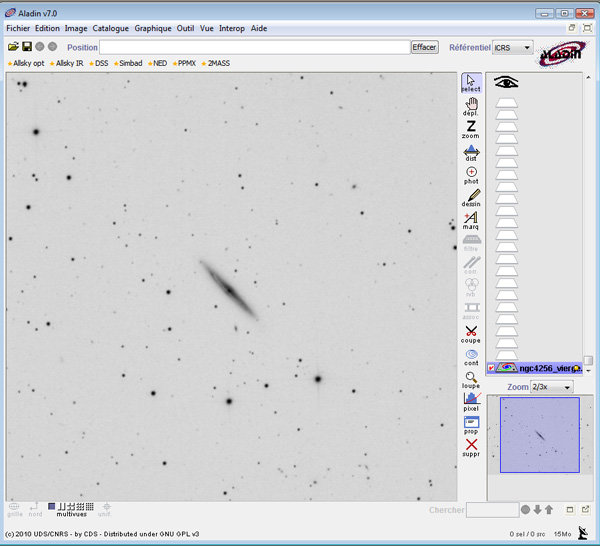Click the 'marq' text annotation tool
The image size is (600, 546).
(471, 220)
